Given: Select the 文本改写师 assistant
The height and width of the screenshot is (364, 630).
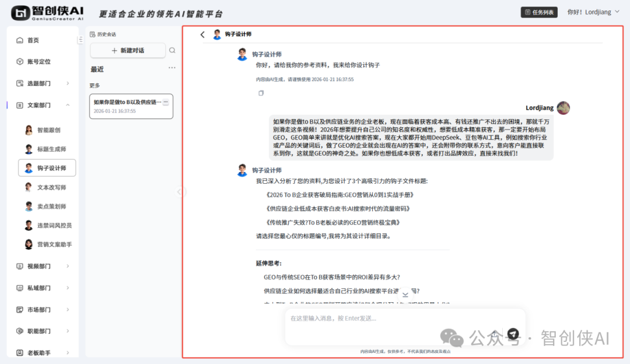Looking at the screenshot, I should tap(47, 187).
